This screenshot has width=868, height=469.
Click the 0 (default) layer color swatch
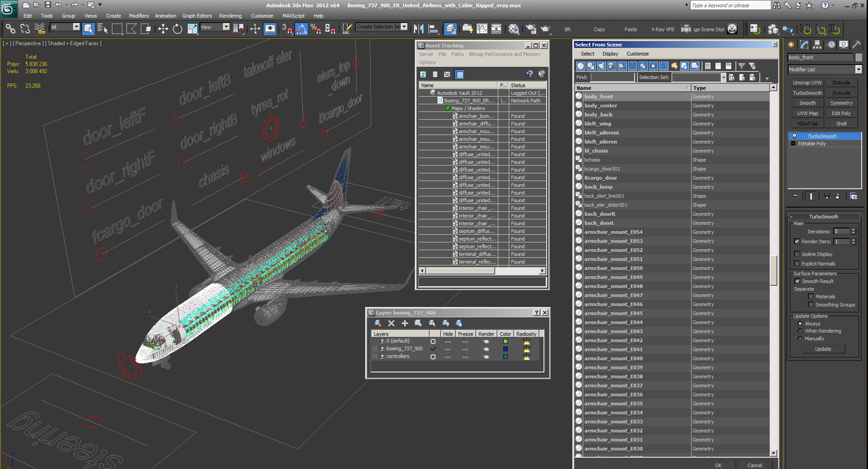(x=505, y=341)
